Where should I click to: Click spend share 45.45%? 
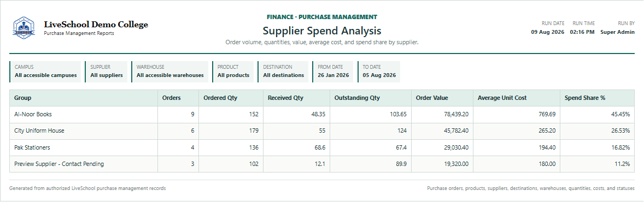(620, 115)
